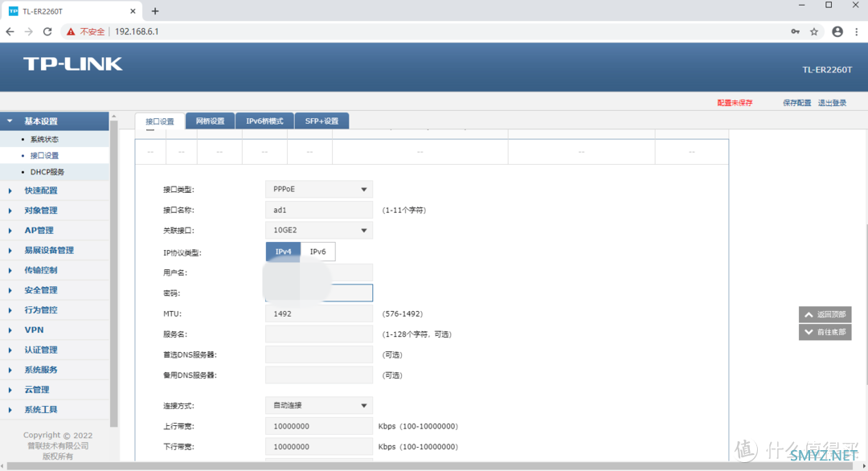Click the 上行带宽 field
This screenshot has height=471, width=868.
[x=319, y=426]
